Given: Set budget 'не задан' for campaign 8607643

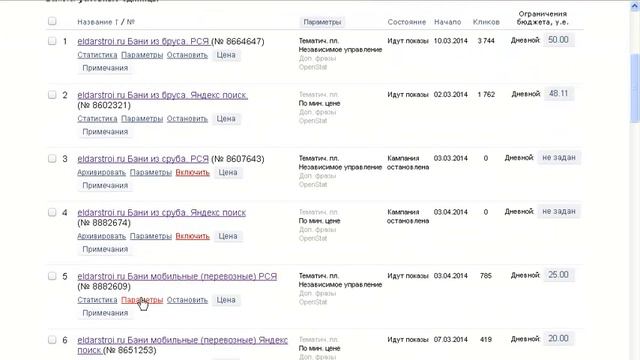Looking at the screenshot, I should coord(559,158).
